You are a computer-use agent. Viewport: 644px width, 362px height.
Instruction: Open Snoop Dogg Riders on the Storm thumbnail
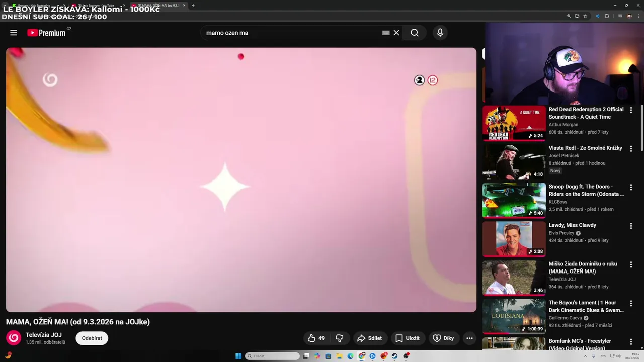pyautogui.click(x=514, y=200)
